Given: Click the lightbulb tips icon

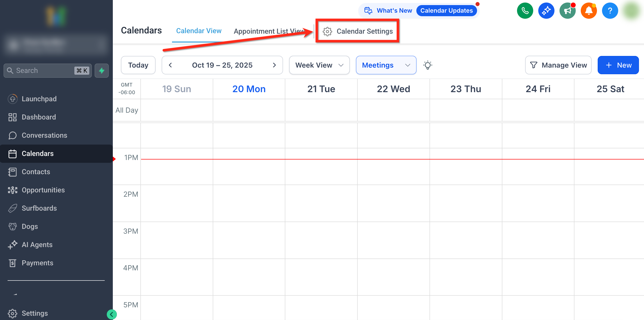Looking at the screenshot, I should tap(427, 65).
